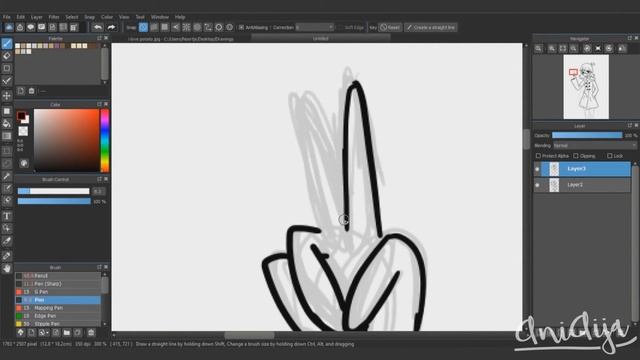This screenshot has height=360, width=640.
Task: Enable the Clipping checkbox
Action: tap(576, 156)
